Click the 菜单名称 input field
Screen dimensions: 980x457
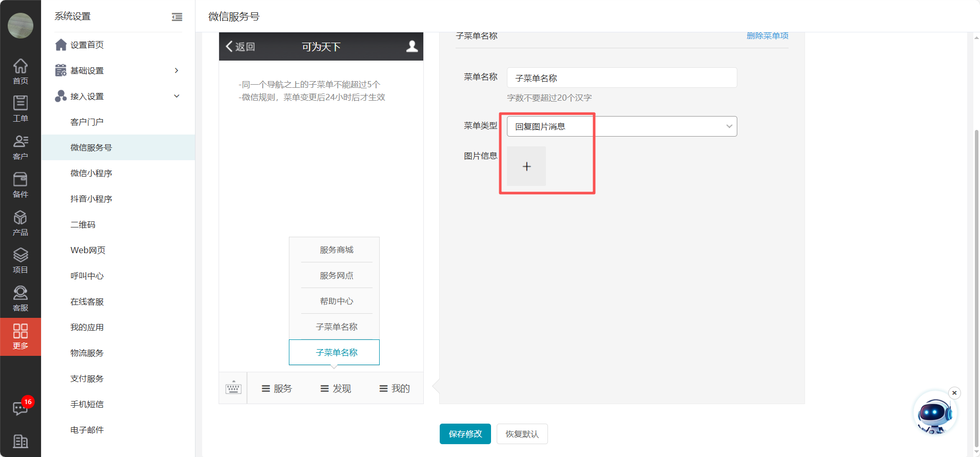(621, 78)
